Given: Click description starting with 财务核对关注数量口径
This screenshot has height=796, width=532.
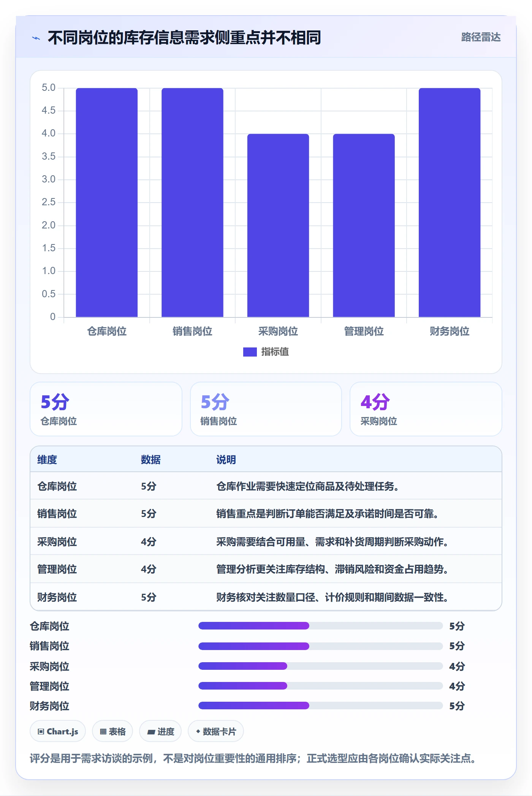Looking at the screenshot, I should click(x=332, y=598).
